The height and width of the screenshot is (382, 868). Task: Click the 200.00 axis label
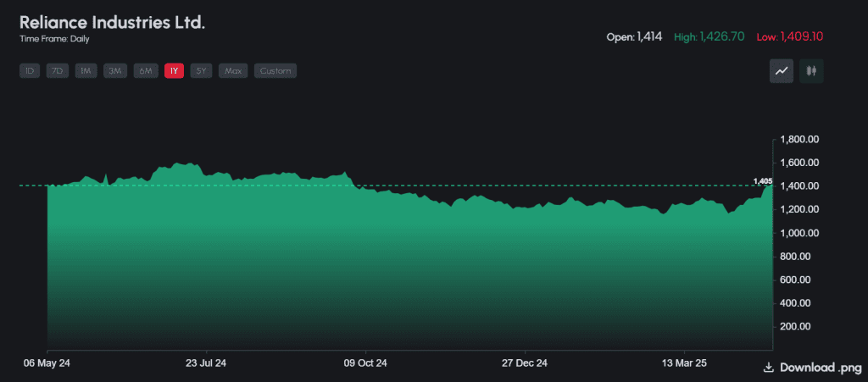click(x=795, y=327)
